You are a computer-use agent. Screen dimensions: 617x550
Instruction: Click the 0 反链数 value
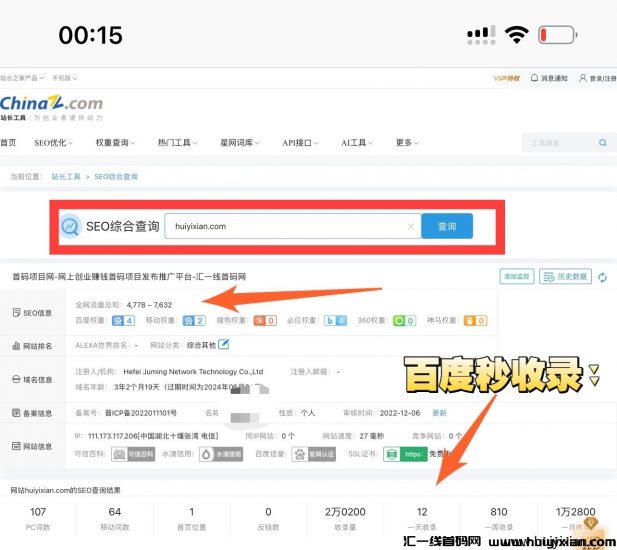pyautogui.click(x=268, y=512)
